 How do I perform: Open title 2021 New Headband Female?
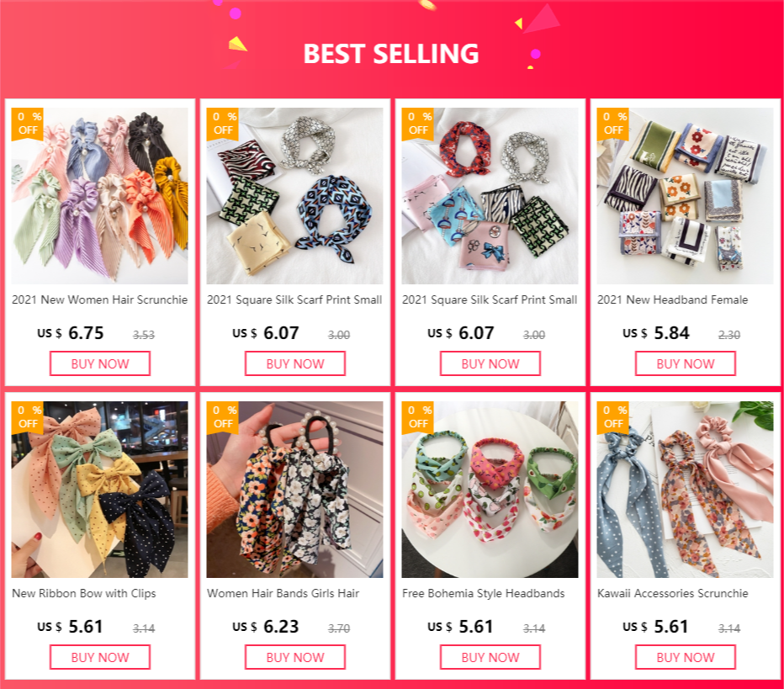pyautogui.click(x=672, y=299)
